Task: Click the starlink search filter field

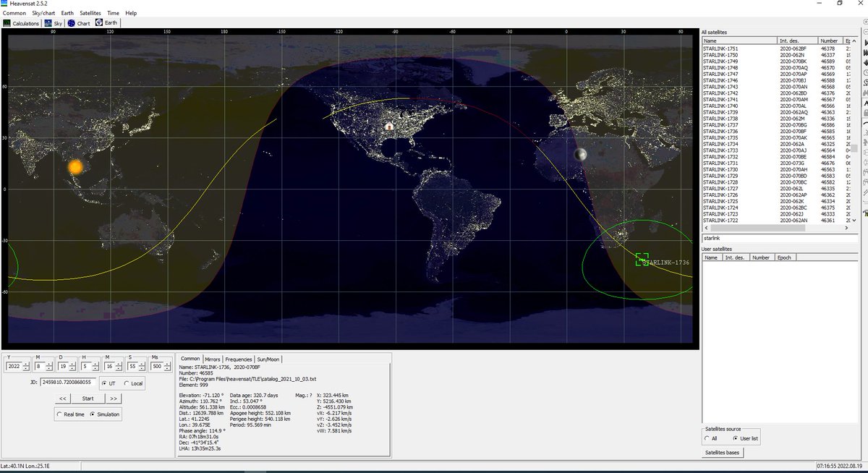Action: (778, 237)
